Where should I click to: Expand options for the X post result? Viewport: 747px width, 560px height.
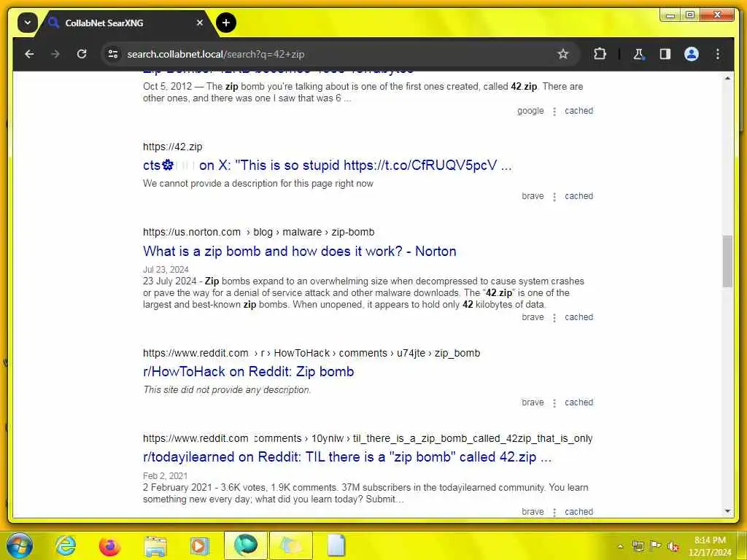(x=554, y=196)
